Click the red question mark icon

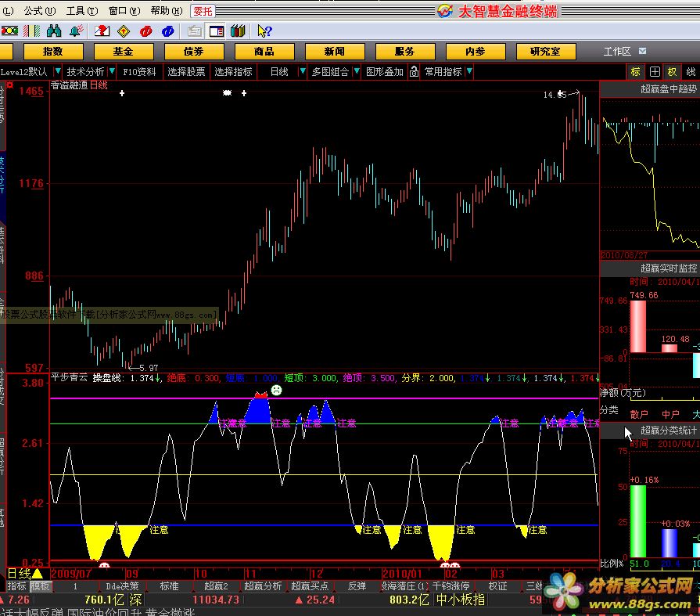click(102, 31)
